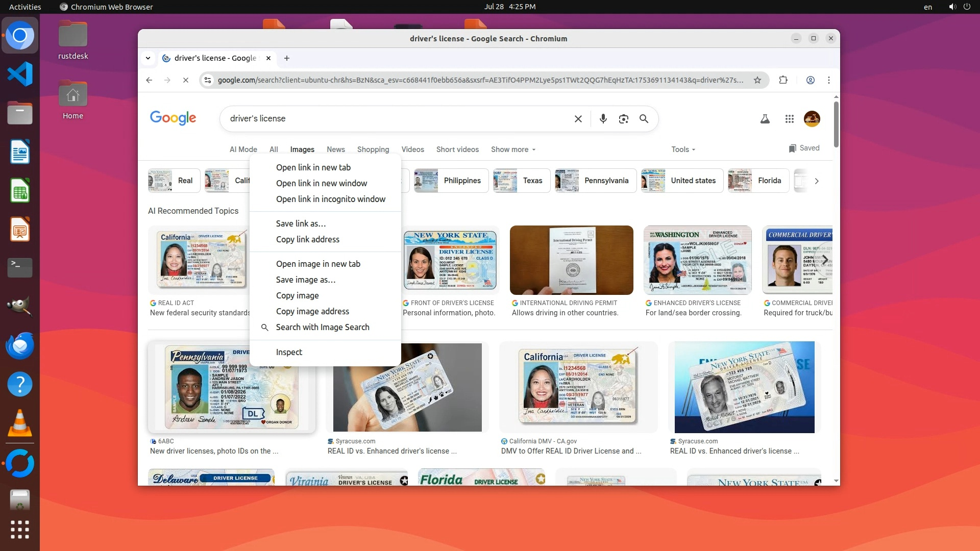Click the voice search microphone icon
Screen dimensions: 980x551
click(x=603, y=119)
